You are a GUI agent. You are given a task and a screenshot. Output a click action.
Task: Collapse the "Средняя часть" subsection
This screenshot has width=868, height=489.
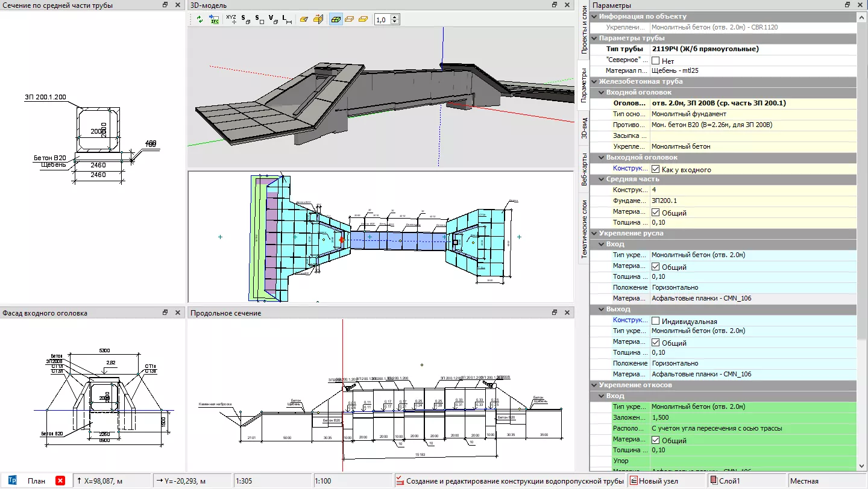(x=602, y=179)
